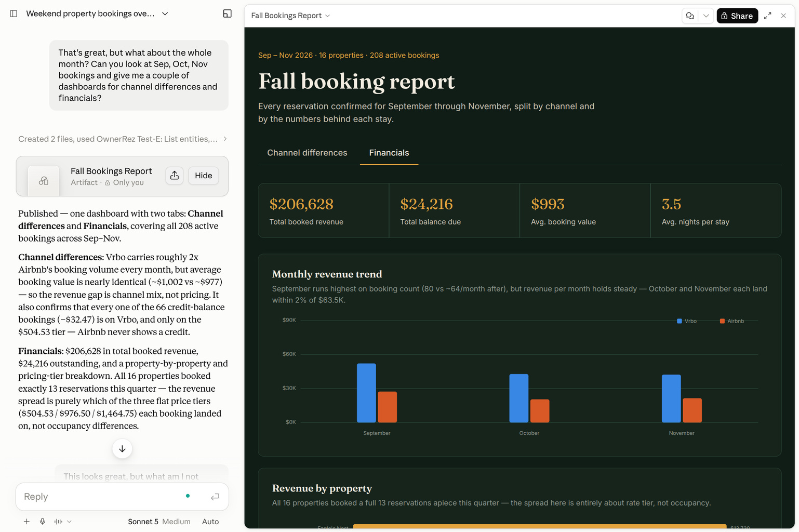This screenshot has width=799, height=532.
Task: Click the $0K y-axis label
Action: [290, 422]
